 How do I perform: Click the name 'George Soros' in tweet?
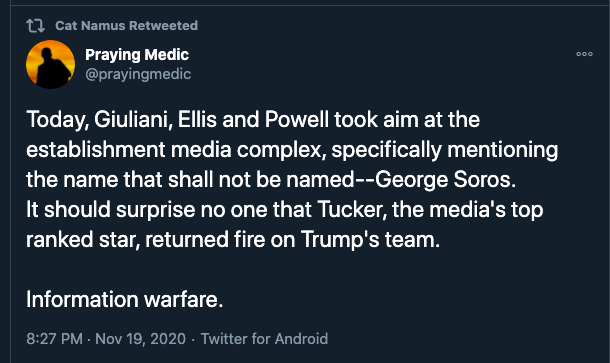click(445, 180)
